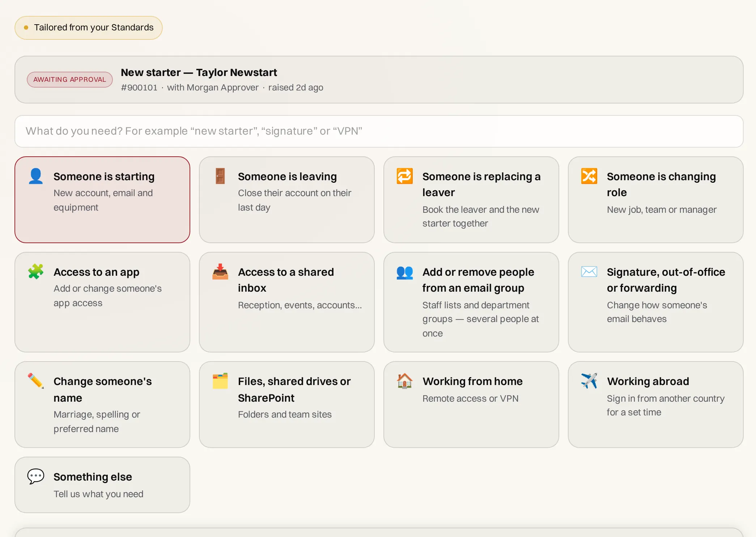Click 'with Morgan Approver' text
The width and height of the screenshot is (756, 537).
[213, 88]
